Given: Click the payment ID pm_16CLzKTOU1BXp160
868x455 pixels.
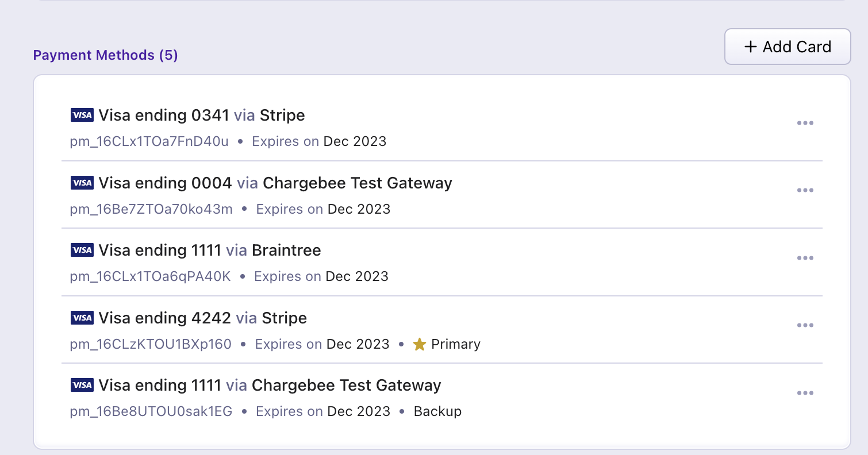Looking at the screenshot, I should pos(151,344).
